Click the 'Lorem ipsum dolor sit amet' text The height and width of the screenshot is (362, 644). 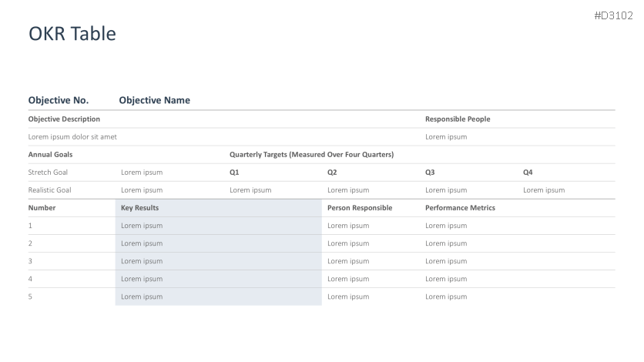coord(72,137)
